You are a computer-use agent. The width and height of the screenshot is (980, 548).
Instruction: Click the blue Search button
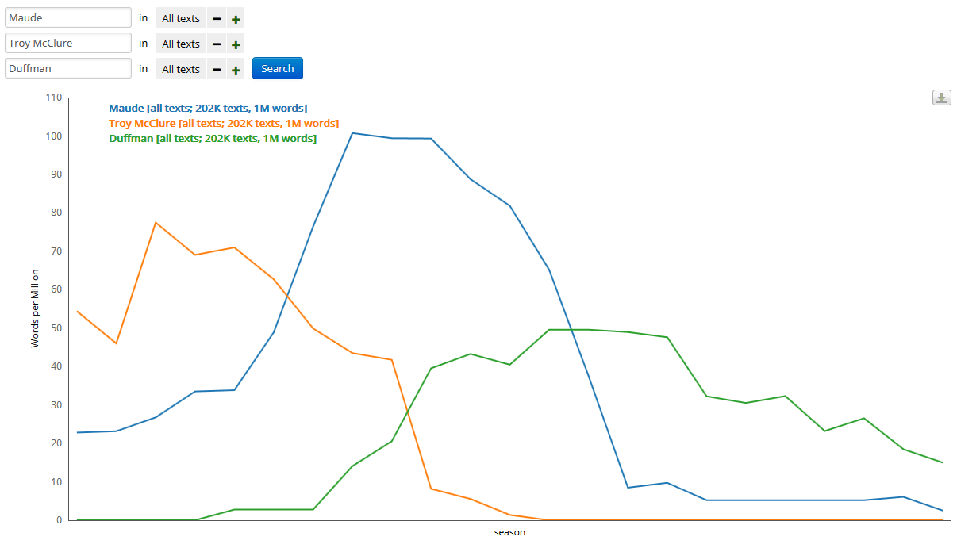click(x=278, y=68)
